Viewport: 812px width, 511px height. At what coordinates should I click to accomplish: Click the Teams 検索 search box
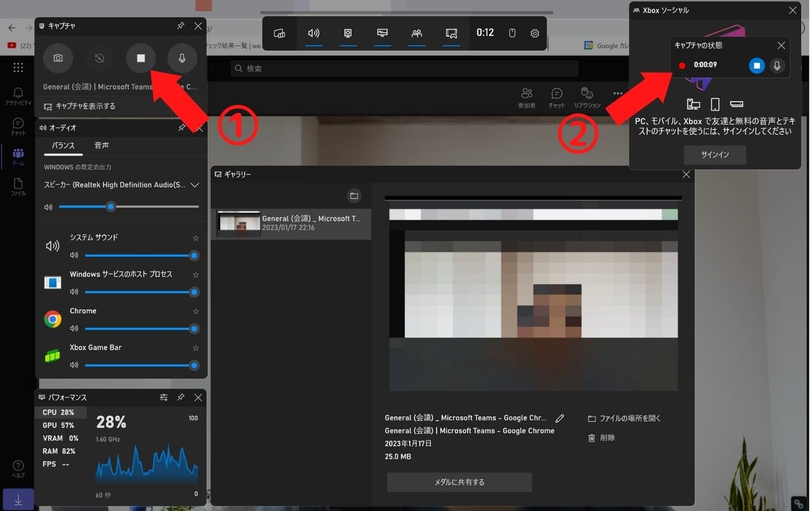click(x=404, y=69)
